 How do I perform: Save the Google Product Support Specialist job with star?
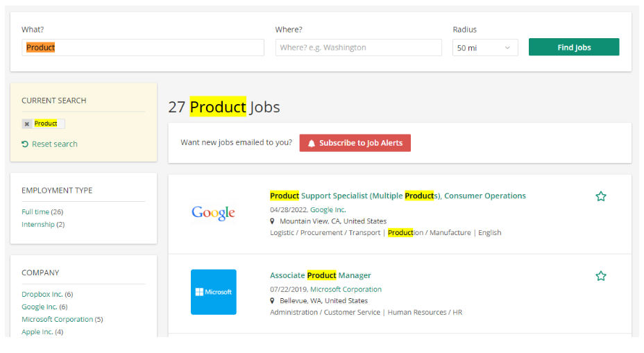coord(600,196)
